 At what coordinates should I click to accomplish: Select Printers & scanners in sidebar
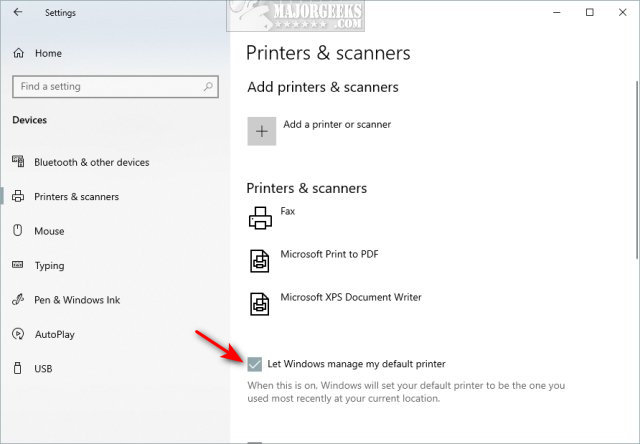coord(76,197)
